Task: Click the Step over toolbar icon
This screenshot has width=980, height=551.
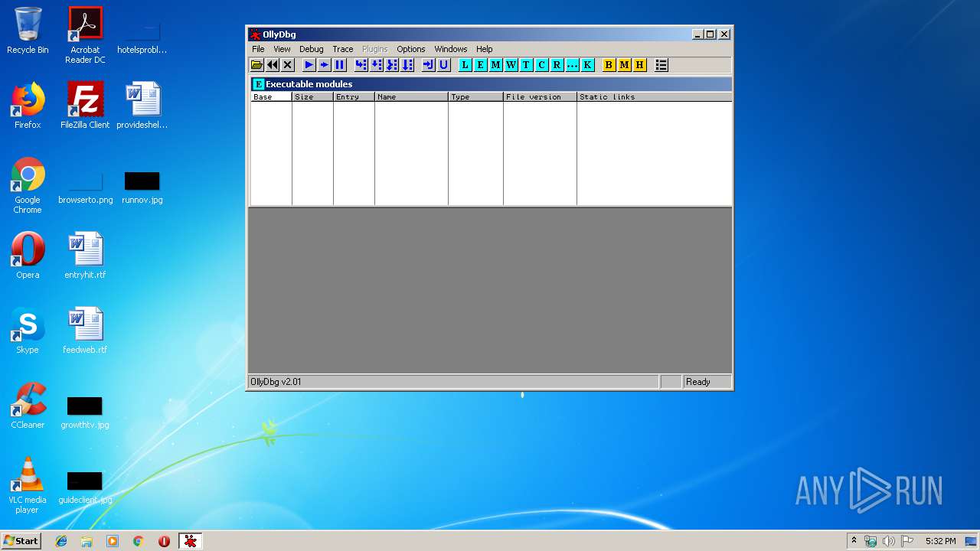Action: (x=377, y=65)
